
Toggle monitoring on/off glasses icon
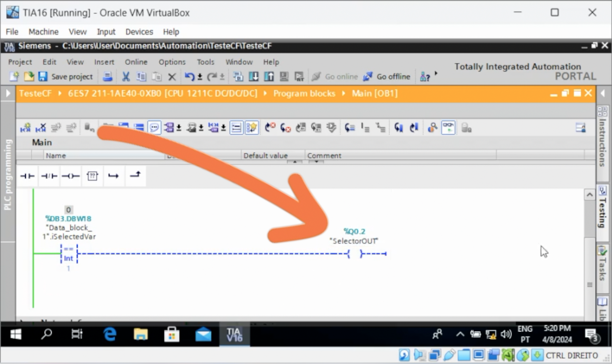pos(448,127)
